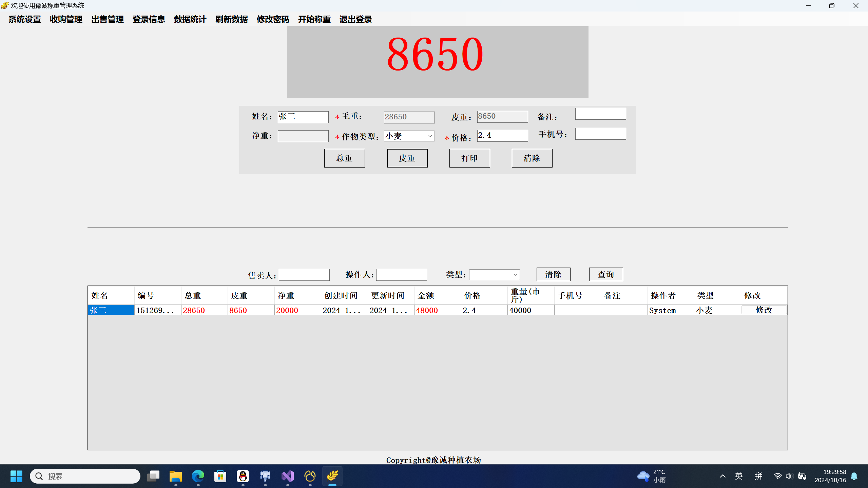
Task: Click the 售卖人 filter text box
Action: 304,275
